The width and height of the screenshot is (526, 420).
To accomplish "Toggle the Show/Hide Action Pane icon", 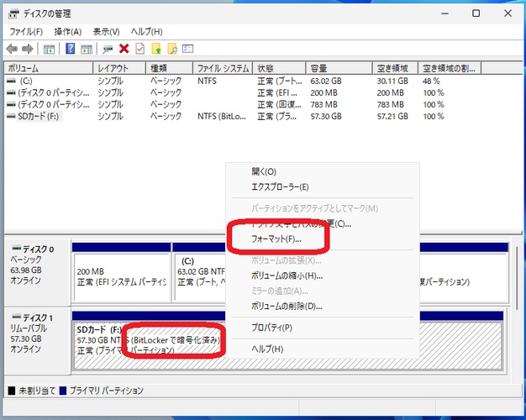I will (87, 49).
